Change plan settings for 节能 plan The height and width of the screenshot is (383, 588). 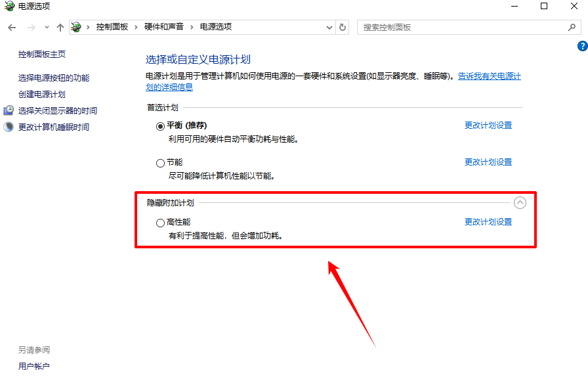(488, 162)
